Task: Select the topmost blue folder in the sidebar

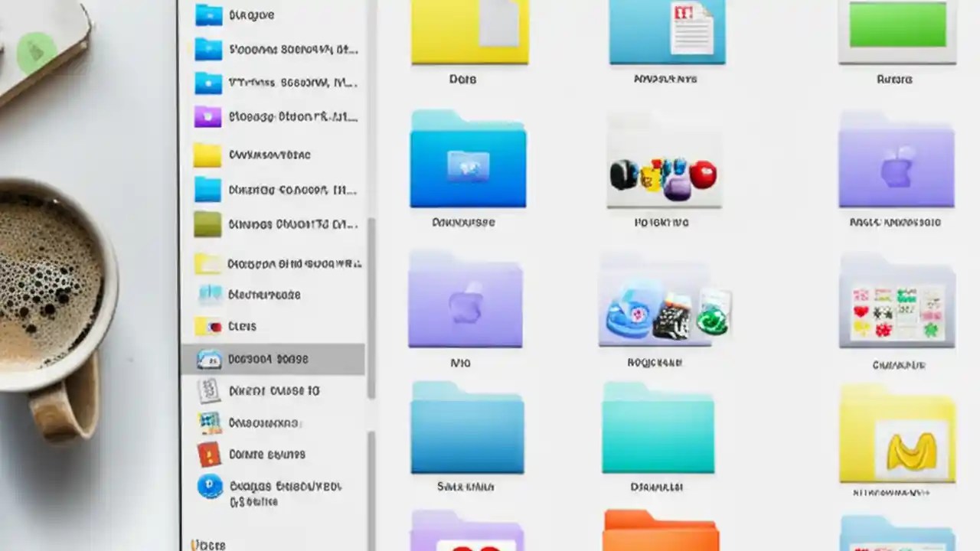Action: click(x=208, y=14)
